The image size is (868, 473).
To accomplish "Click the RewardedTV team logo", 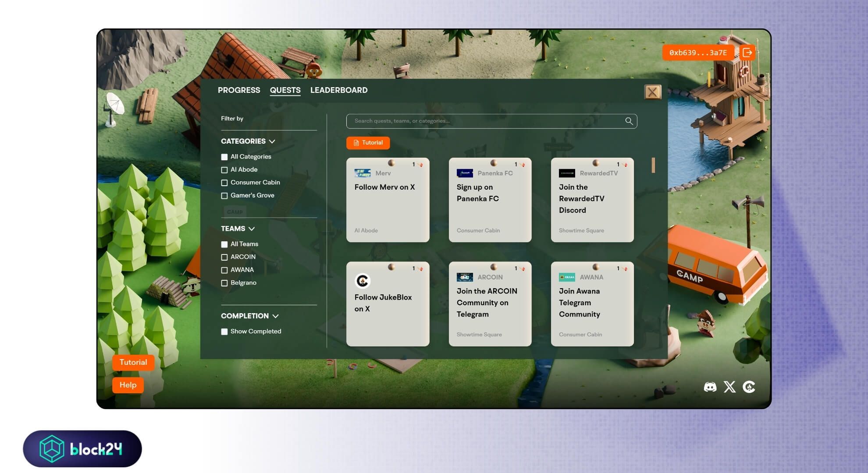I will click(567, 173).
